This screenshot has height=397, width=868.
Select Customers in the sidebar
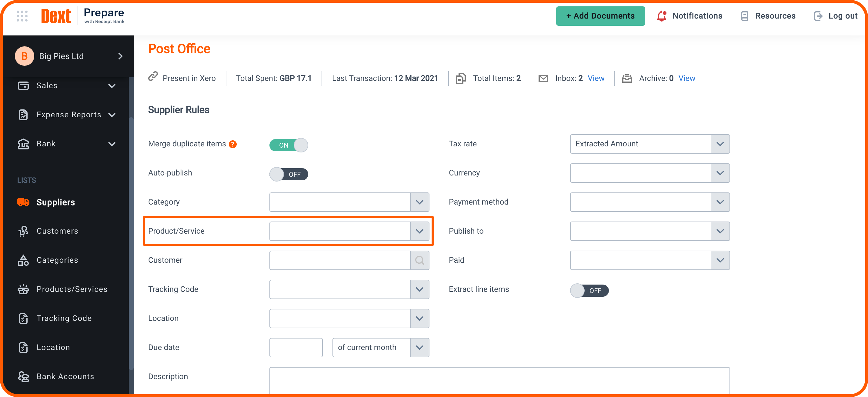57,231
